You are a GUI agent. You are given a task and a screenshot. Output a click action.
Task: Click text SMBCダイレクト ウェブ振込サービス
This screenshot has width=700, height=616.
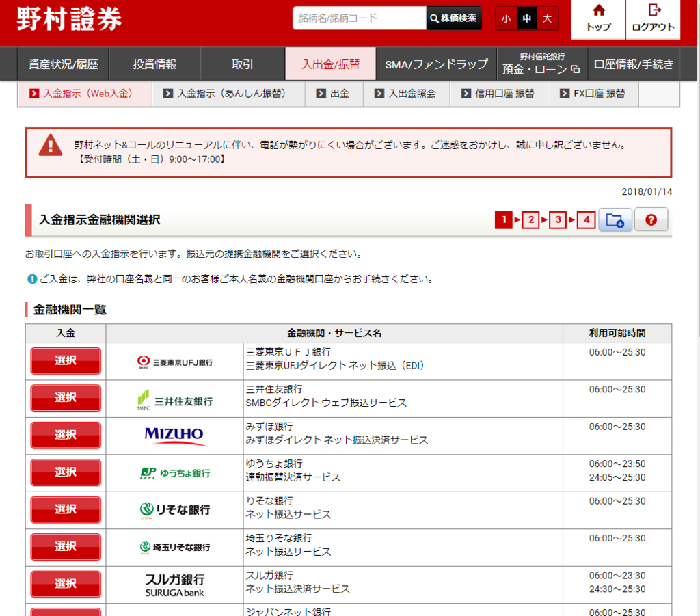pyautogui.click(x=326, y=403)
